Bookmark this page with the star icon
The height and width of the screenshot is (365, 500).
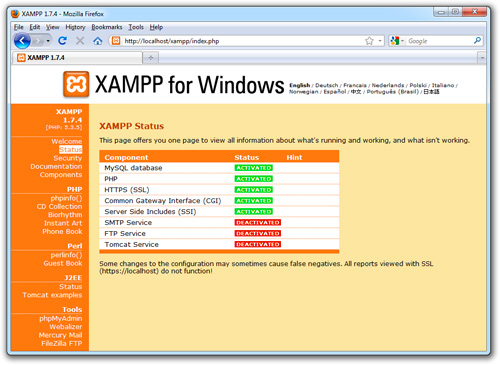click(369, 41)
